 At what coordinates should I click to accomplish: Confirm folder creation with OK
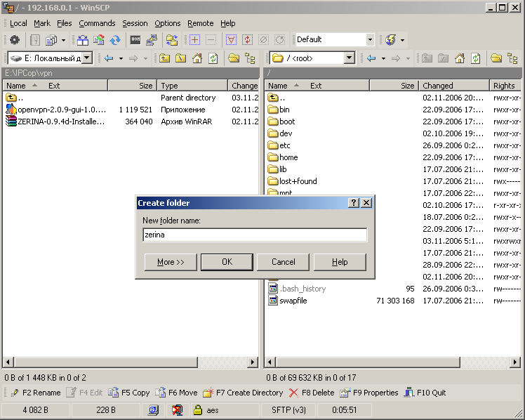point(227,262)
